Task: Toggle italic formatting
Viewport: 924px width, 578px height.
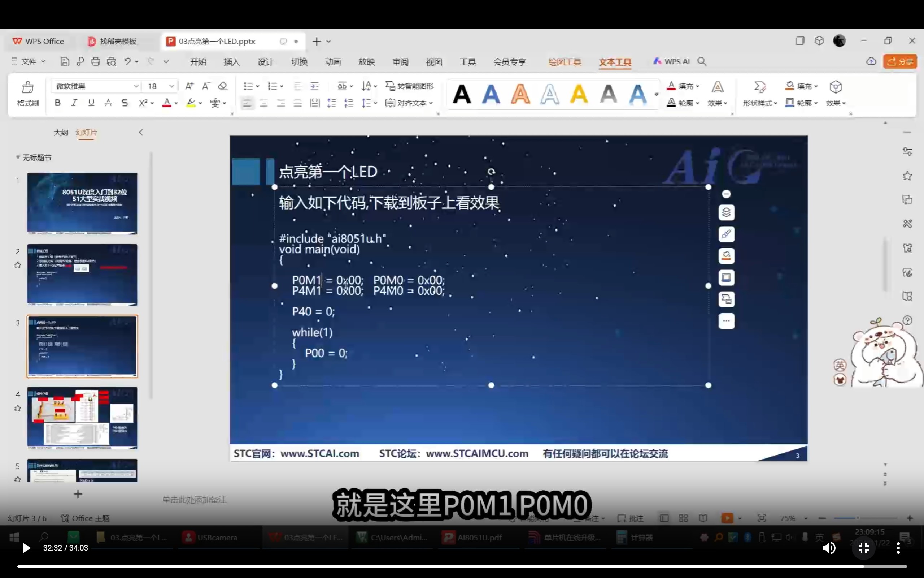Action: [74, 103]
